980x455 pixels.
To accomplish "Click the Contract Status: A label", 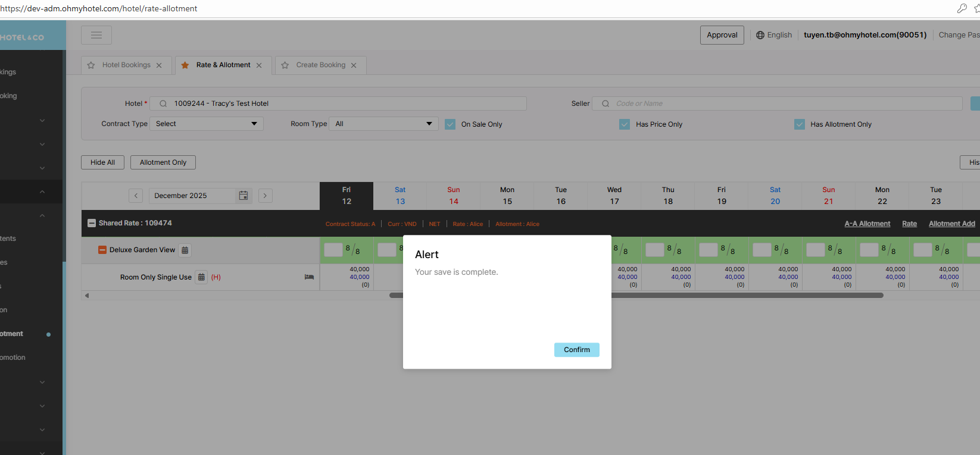I will [350, 224].
